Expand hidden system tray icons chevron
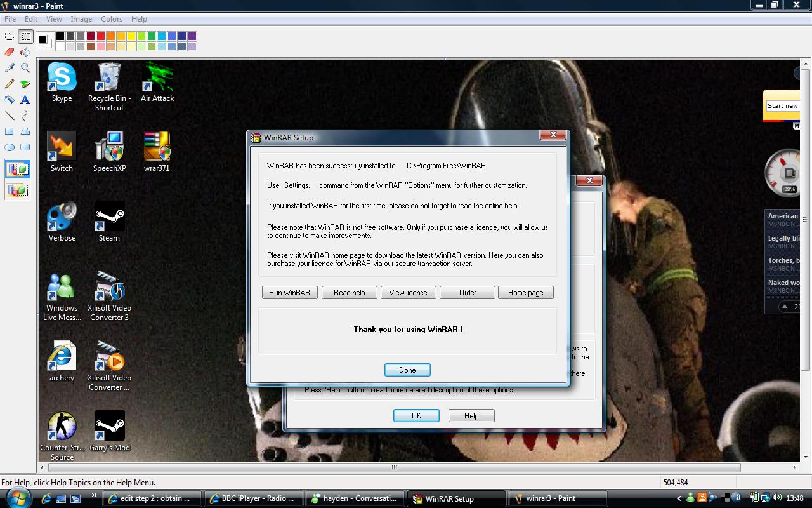The image size is (812, 508). (x=679, y=498)
